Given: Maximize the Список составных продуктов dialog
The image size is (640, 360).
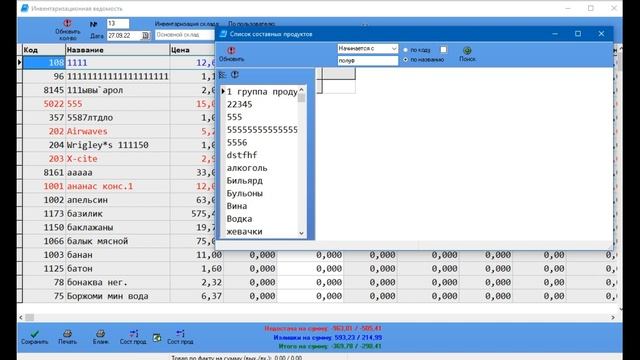Looking at the screenshot, I should (578, 34).
